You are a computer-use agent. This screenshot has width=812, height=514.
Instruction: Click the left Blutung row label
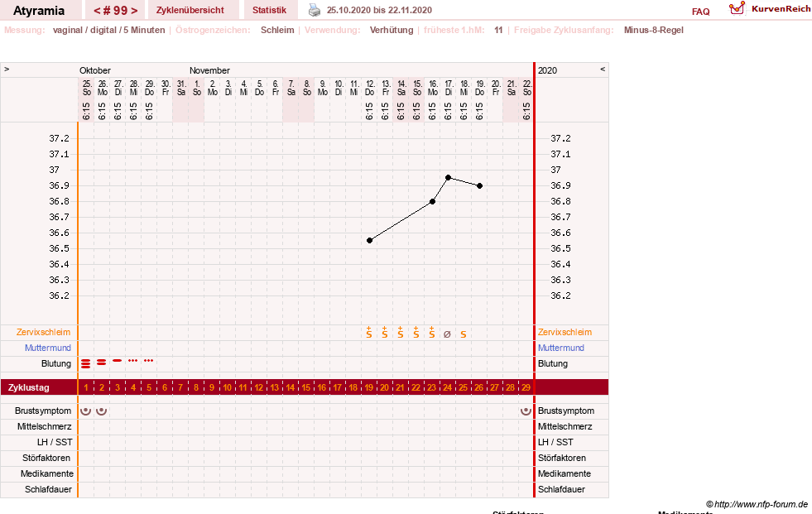pos(56,363)
